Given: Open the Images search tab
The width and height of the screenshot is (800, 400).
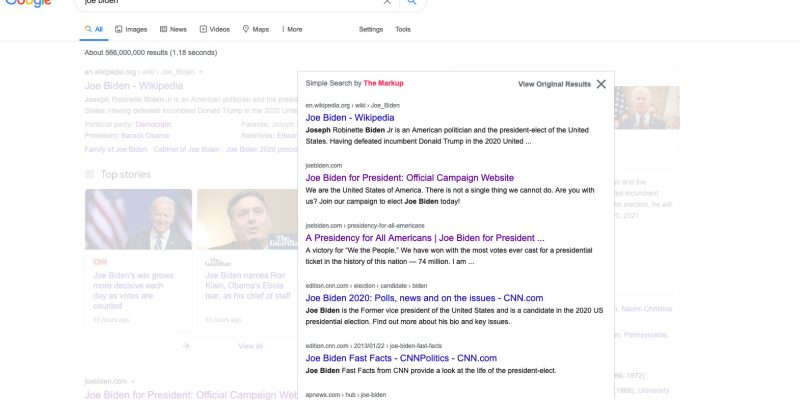Looking at the screenshot, I should click(x=131, y=30).
